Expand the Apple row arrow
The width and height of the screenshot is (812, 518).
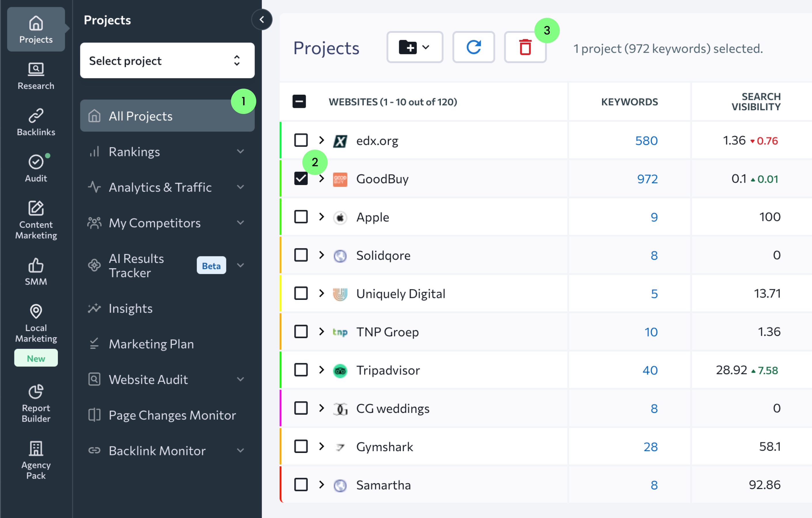click(321, 217)
